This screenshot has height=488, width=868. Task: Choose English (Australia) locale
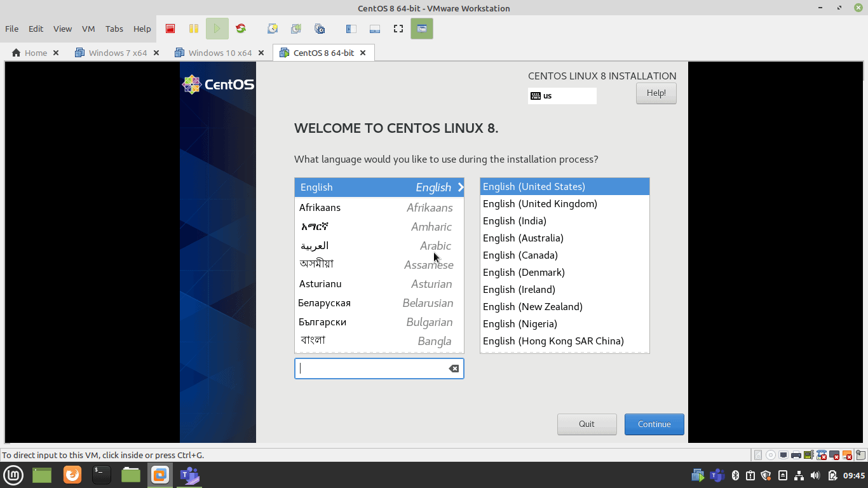pyautogui.click(x=565, y=238)
